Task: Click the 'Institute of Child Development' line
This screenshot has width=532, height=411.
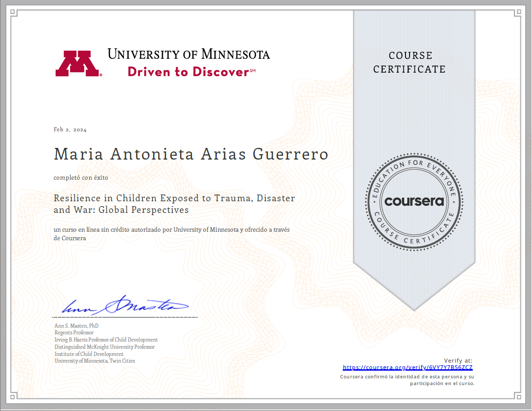Action: [x=89, y=354]
